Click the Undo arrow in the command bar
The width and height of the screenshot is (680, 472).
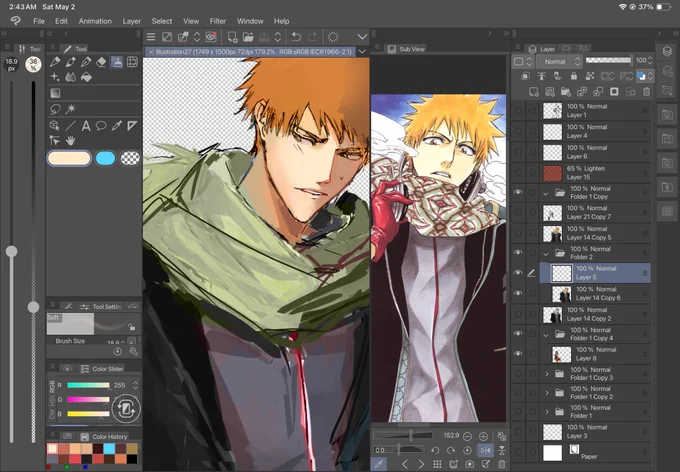point(296,37)
